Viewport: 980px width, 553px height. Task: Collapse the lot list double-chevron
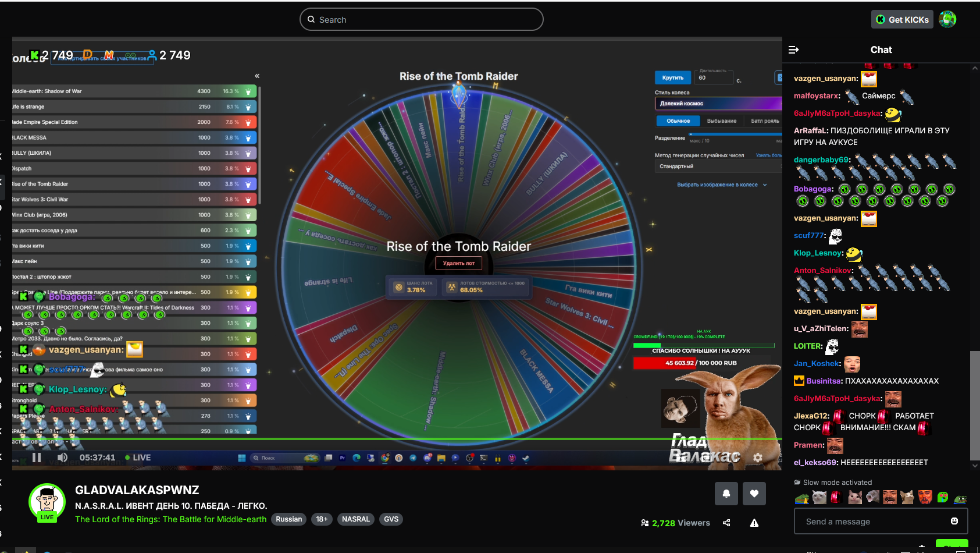click(257, 76)
